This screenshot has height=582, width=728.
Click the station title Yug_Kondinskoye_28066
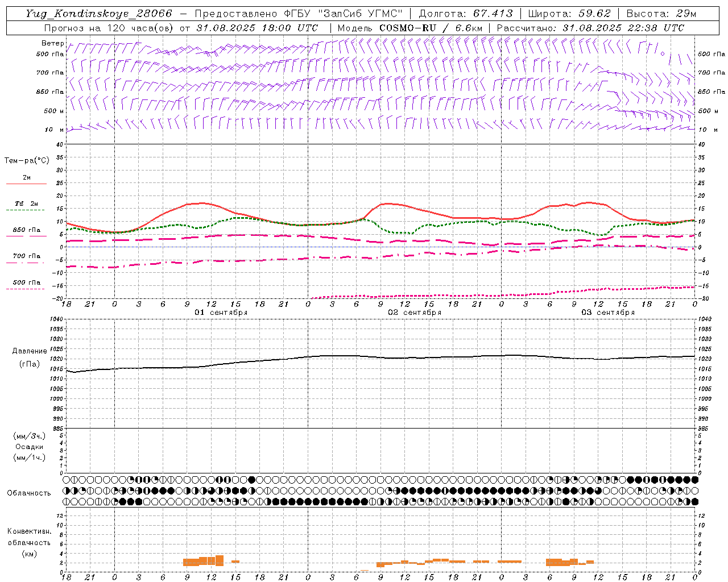coord(99,14)
